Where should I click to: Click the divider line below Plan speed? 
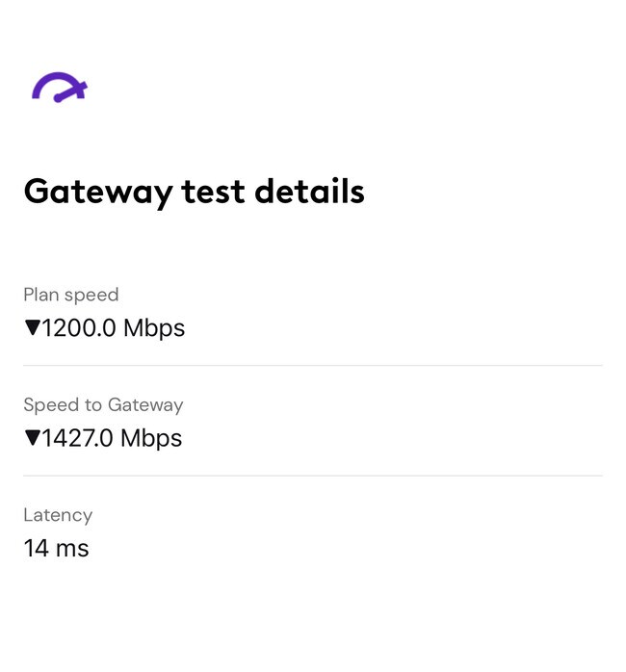[x=313, y=366]
